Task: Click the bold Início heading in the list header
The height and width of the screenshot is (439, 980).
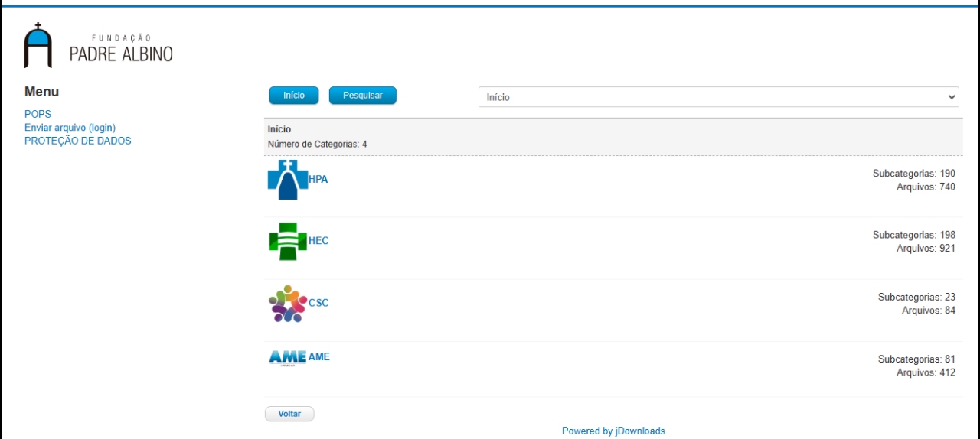Action: 279,129
